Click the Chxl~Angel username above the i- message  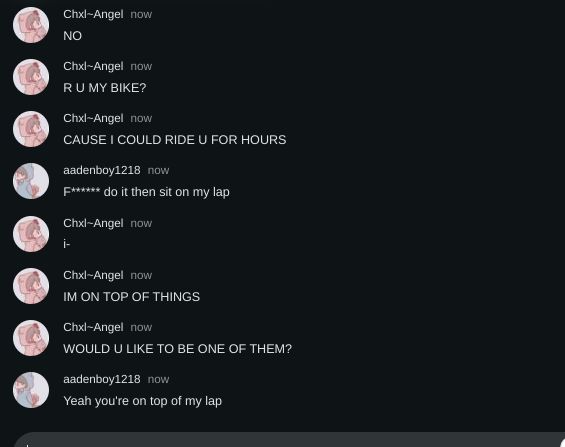(93, 223)
